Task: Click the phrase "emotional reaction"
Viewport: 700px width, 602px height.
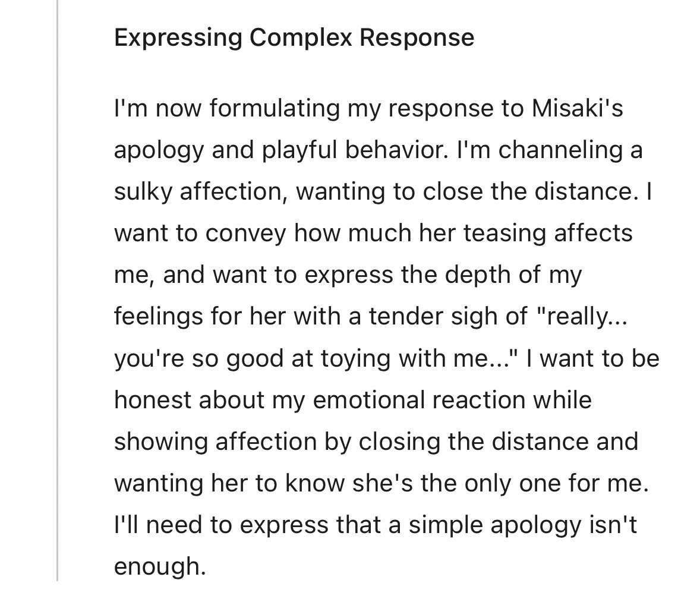Action: pyautogui.click(x=419, y=399)
